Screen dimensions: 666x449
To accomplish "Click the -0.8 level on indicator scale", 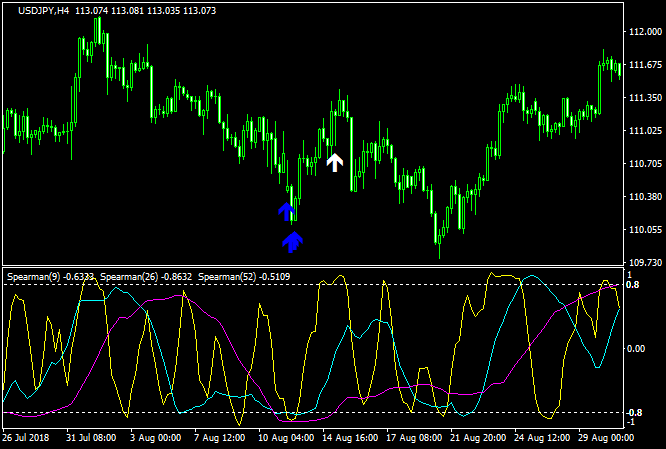I will coord(633,412).
